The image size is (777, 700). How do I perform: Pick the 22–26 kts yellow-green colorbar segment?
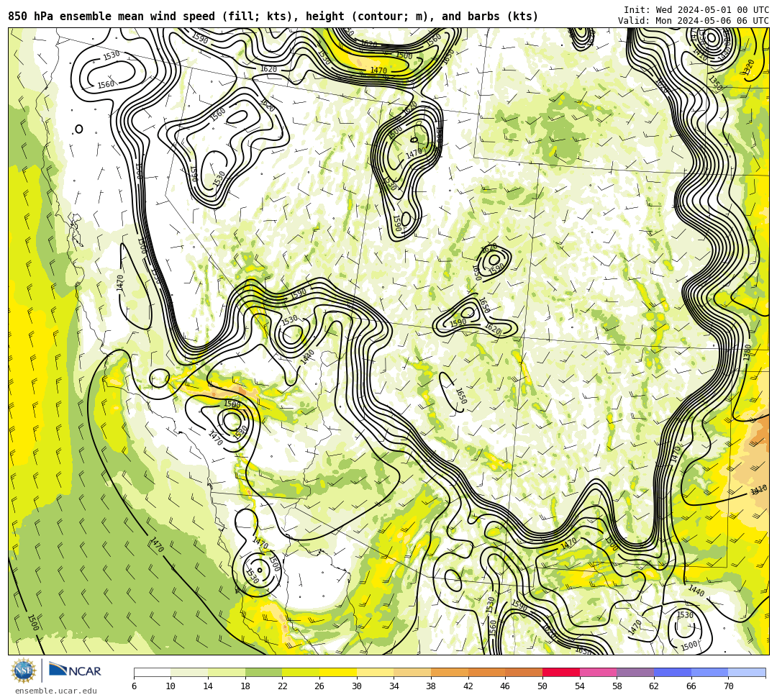[301, 672]
